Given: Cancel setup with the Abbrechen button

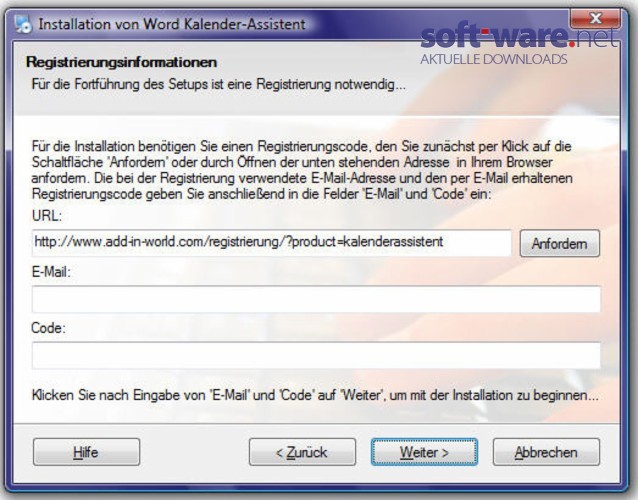Looking at the screenshot, I should pyautogui.click(x=546, y=452).
